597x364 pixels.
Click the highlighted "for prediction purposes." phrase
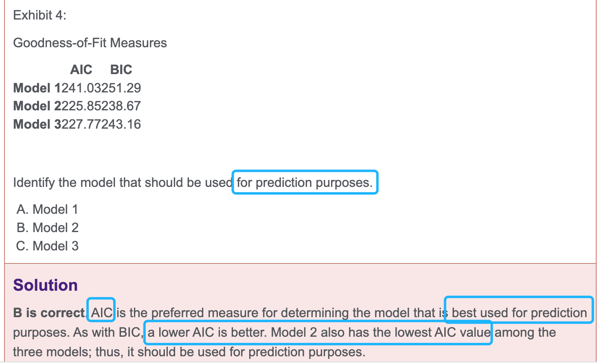click(x=305, y=182)
